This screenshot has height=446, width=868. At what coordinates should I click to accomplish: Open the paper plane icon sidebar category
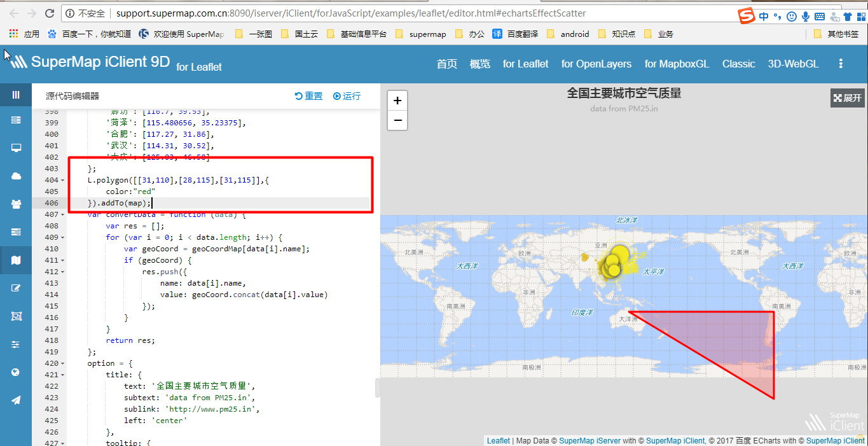pyautogui.click(x=16, y=400)
